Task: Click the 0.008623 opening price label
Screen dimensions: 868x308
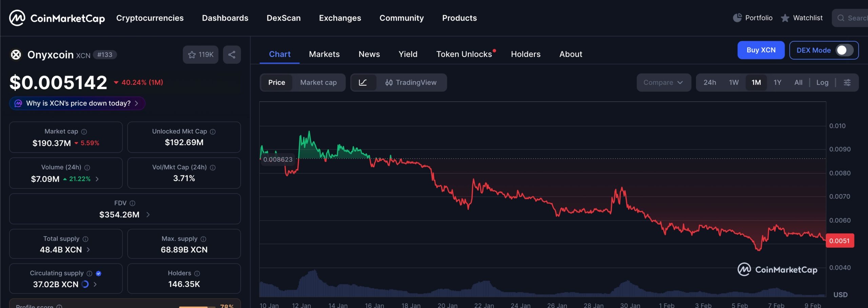Action: pyautogui.click(x=278, y=159)
